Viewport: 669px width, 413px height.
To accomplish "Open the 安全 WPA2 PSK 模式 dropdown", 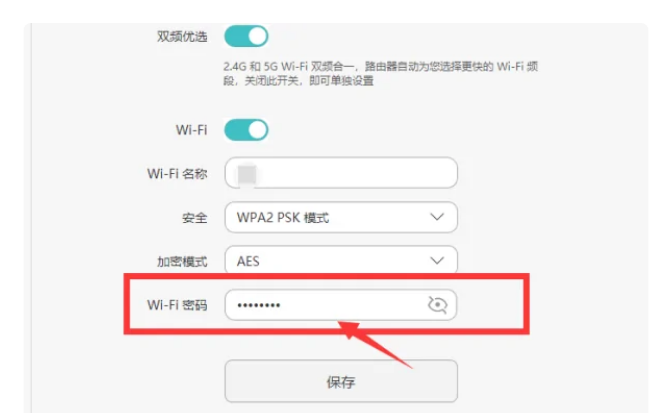I will pos(341,217).
